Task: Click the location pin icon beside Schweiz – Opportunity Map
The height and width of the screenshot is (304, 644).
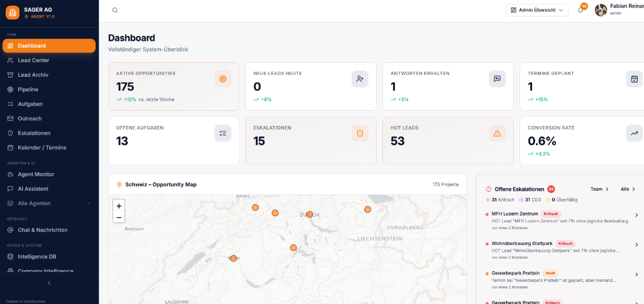Action: (119, 184)
